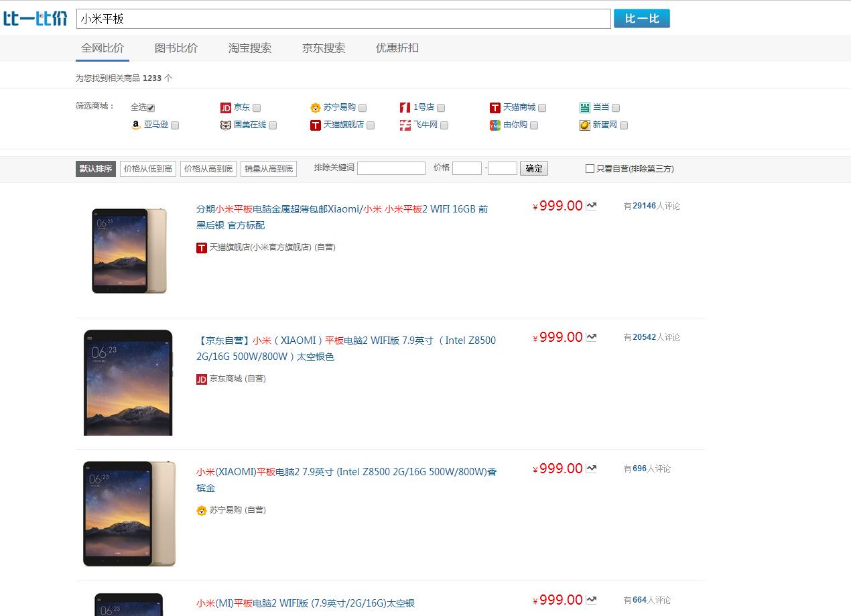Click the 飞牛网 store icon

[x=405, y=125]
